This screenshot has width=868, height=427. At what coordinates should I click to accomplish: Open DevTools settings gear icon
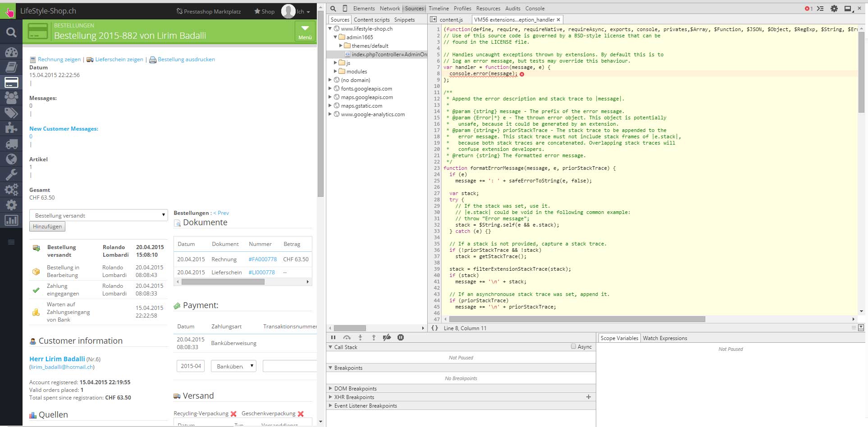tap(834, 9)
